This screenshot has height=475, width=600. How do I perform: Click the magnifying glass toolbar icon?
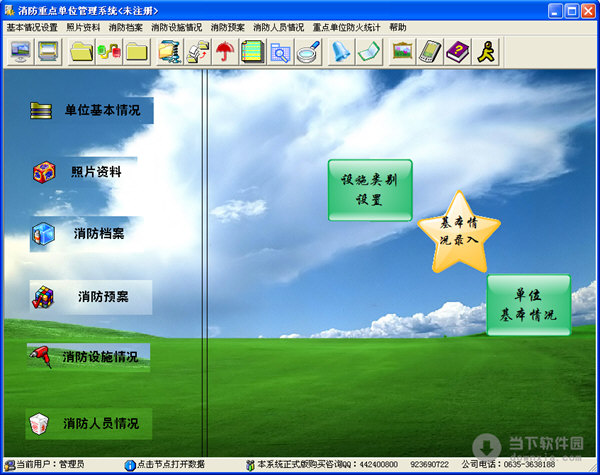tap(308, 51)
